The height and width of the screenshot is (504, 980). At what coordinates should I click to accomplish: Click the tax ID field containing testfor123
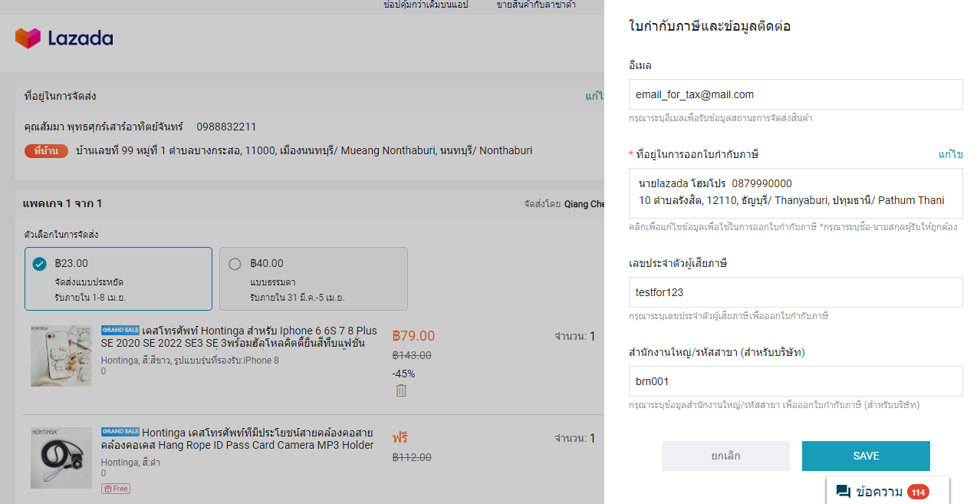(795, 292)
